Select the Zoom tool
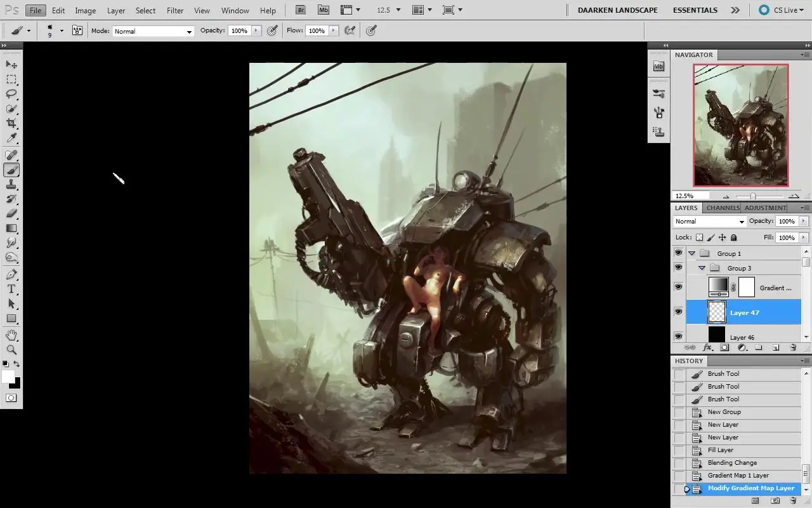Viewport: 812px width, 508px height. (11, 350)
